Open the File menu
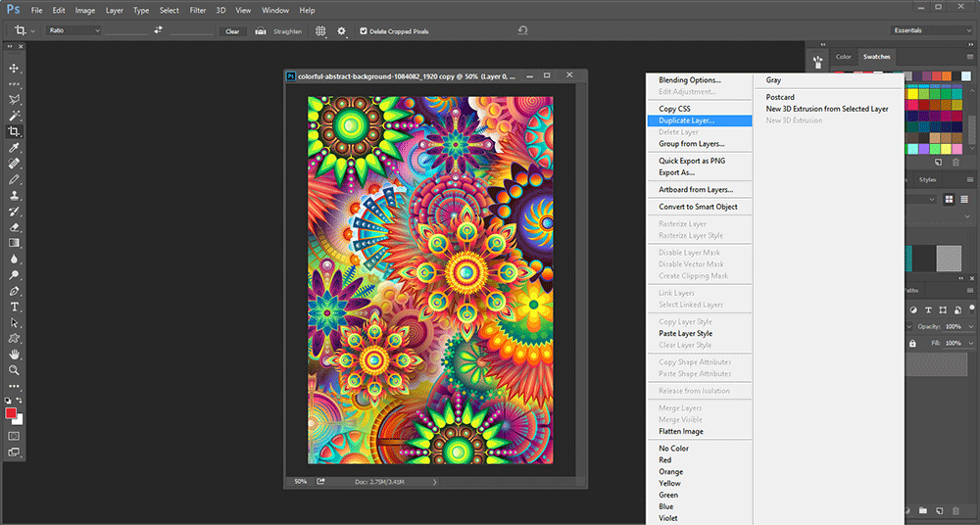Screen dimensions: 980x525 [37, 10]
